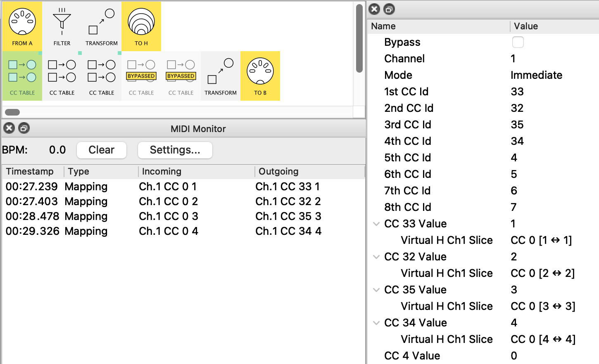Open MIDI Monitor Settings
Screen dimensions: 599x364
pyautogui.click(x=175, y=150)
